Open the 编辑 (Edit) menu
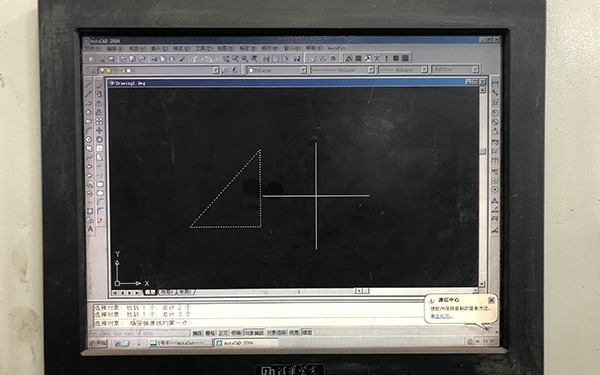The image size is (600, 375). (x=115, y=49)
